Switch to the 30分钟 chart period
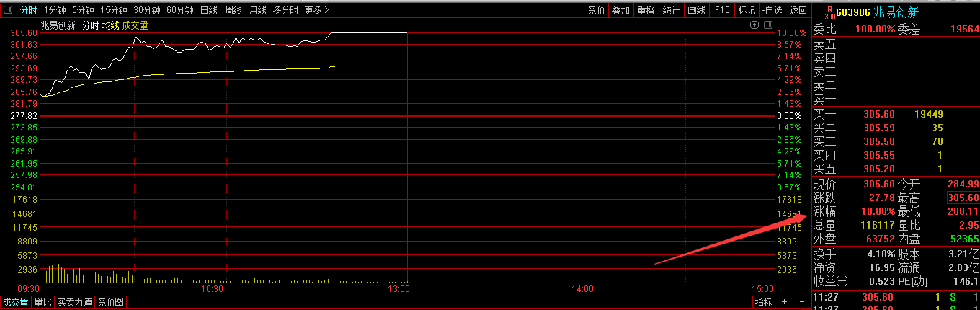This screenshot has height=310, width=980. click(x=147, y=10)
